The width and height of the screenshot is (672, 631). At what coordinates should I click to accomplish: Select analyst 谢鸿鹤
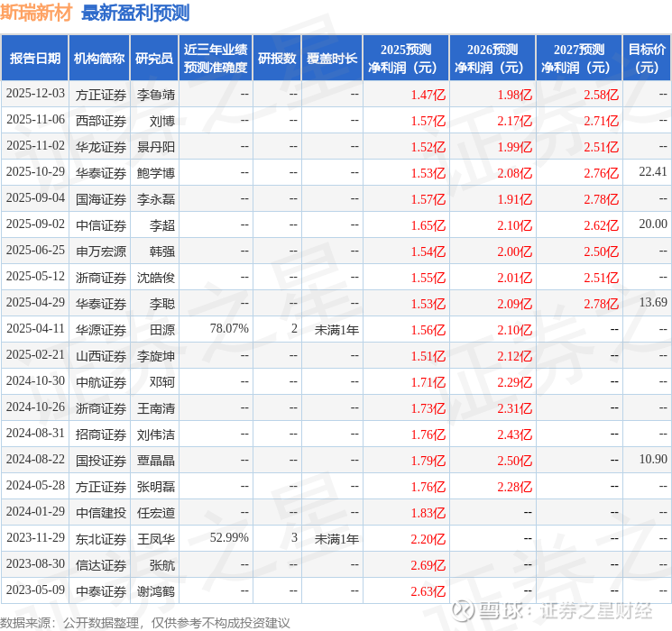click(156, 591)
